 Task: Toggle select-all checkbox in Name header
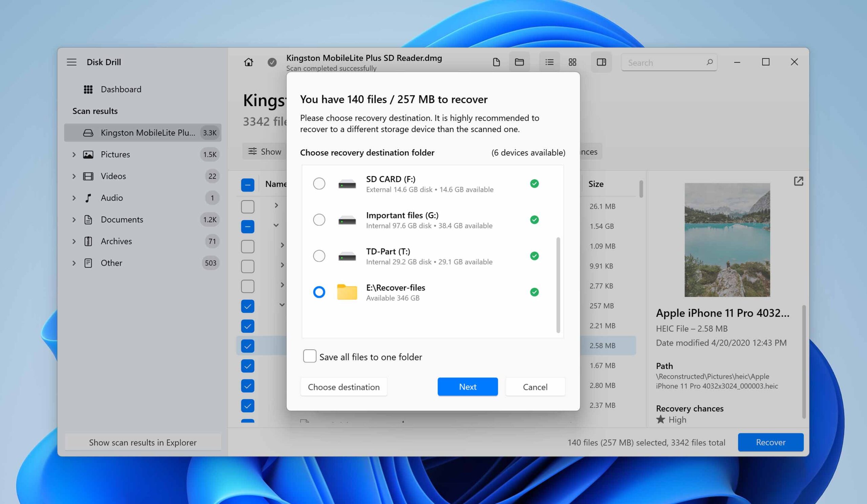(247, 184)
